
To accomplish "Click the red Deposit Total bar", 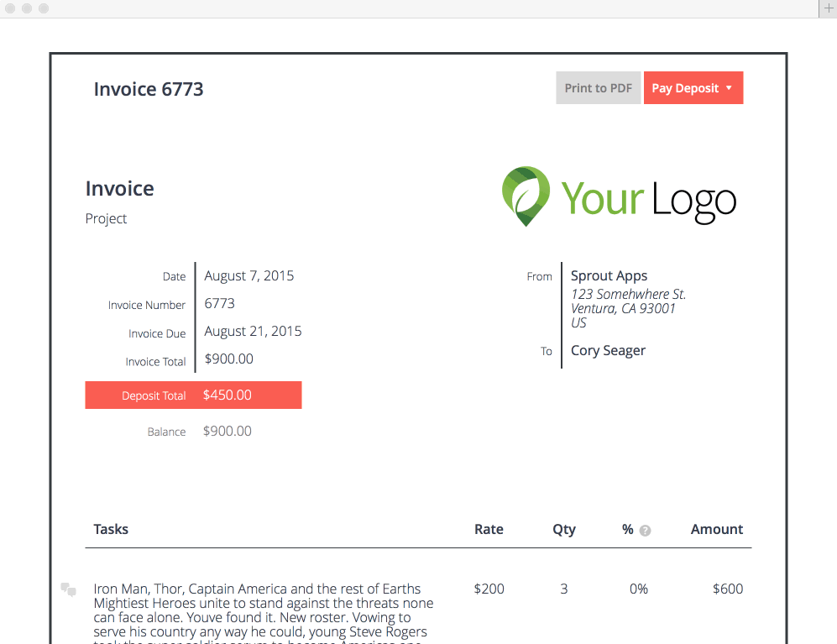I will click(x=193, y=395).
